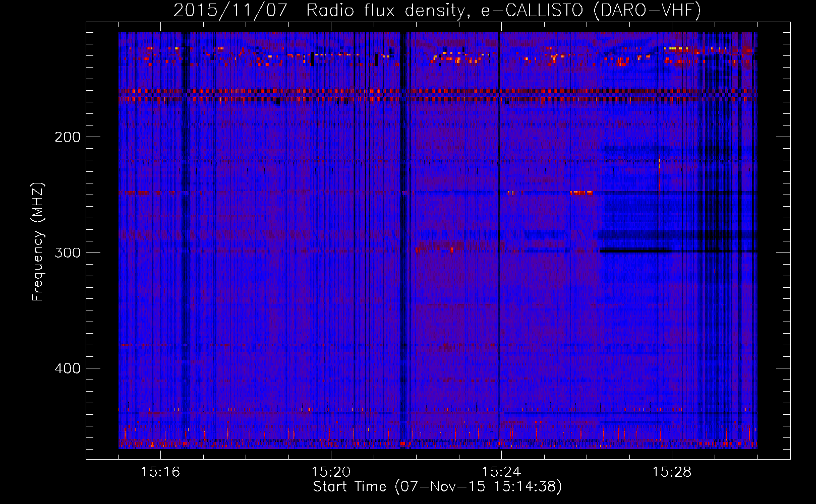Click the "15:28" time tick label
This screenshot has width=816, height=504.
point(672,472)
